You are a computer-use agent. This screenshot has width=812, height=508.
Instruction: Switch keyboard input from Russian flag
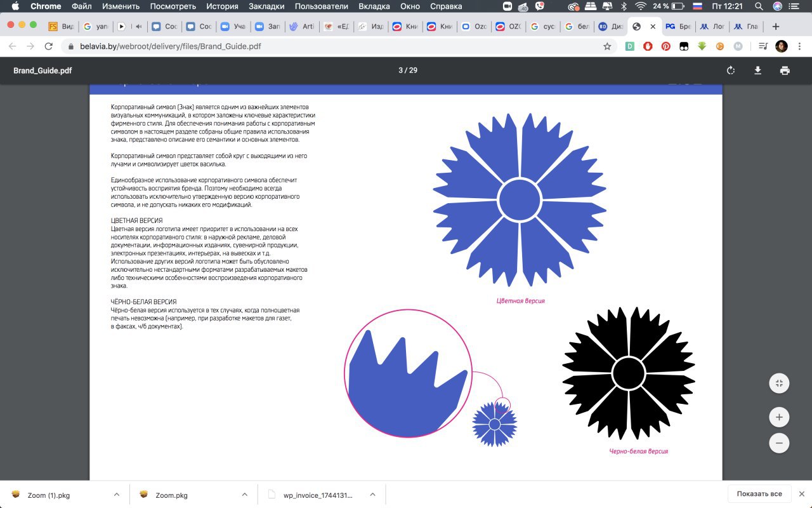(x=698, y=6)
